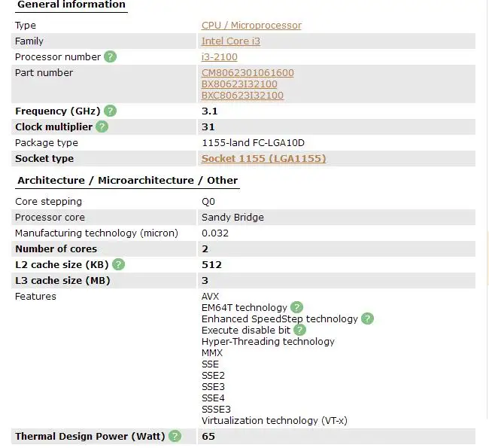
Task: Click the Architecture / Microarchitecture / Other heading
Action: tap(127, 181)
